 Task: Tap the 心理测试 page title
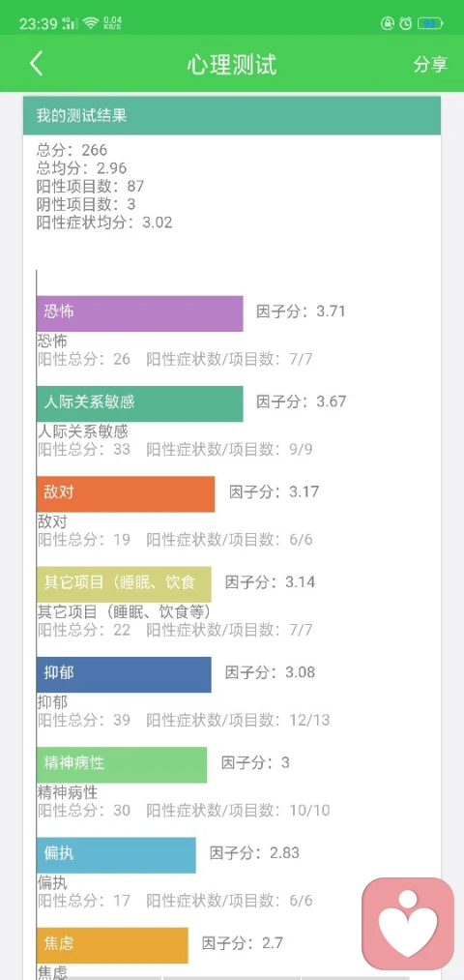click(232, 65)
